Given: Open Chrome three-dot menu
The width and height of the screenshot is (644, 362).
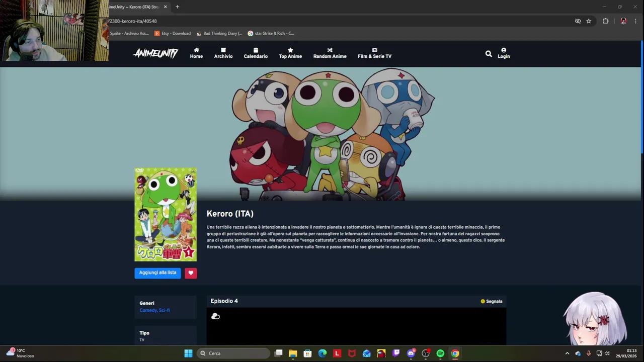Looking at the screenshot, I should [635, 21].
